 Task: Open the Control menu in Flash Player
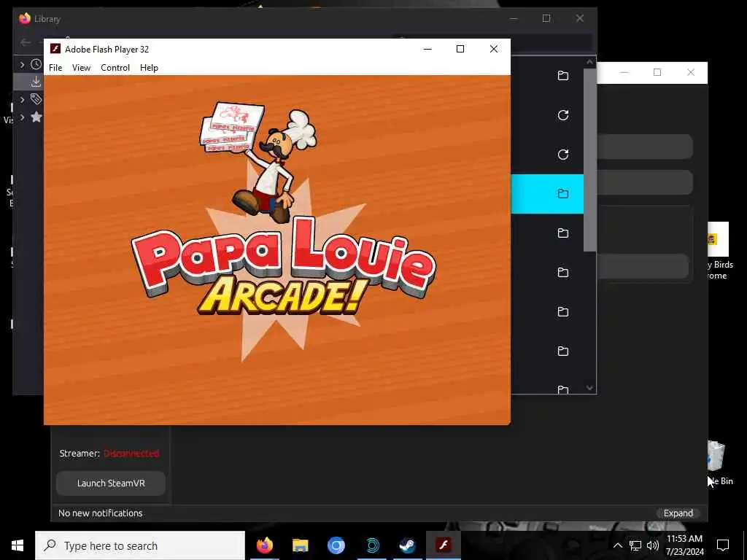click(x=115, y=68)
